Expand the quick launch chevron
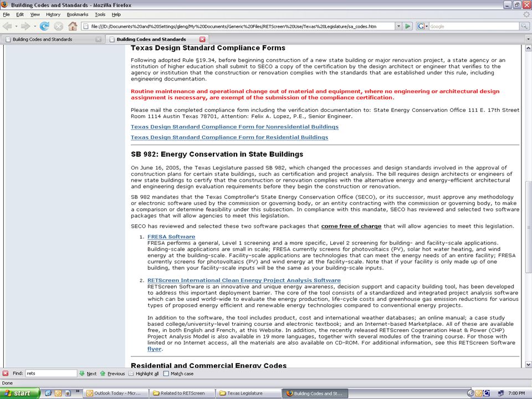Viewport: 532px width, 399px height. [x=78, y=391]
